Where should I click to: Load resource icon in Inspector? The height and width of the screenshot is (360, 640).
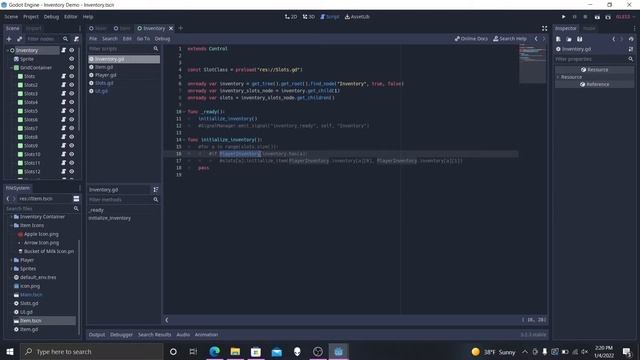[569, 39]
